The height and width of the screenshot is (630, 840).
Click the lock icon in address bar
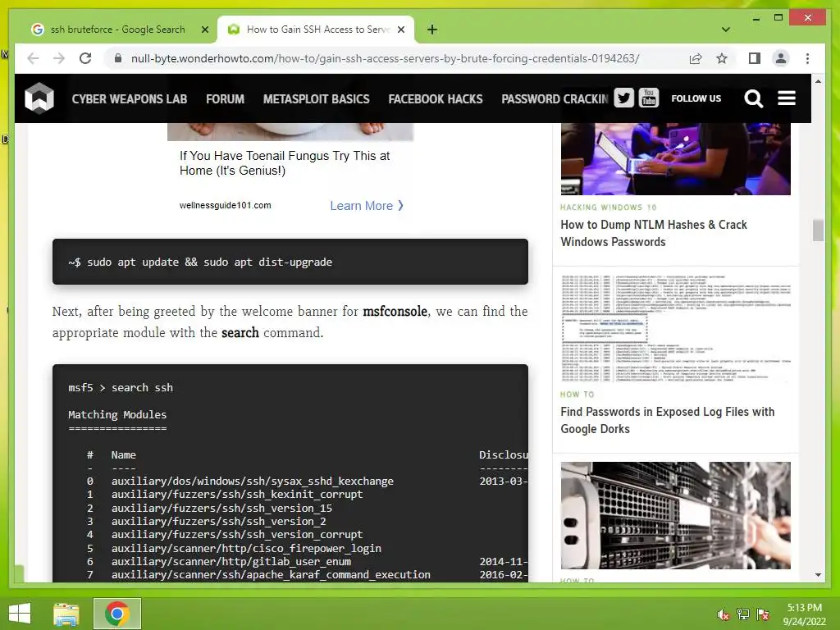[x=118, y=58]
